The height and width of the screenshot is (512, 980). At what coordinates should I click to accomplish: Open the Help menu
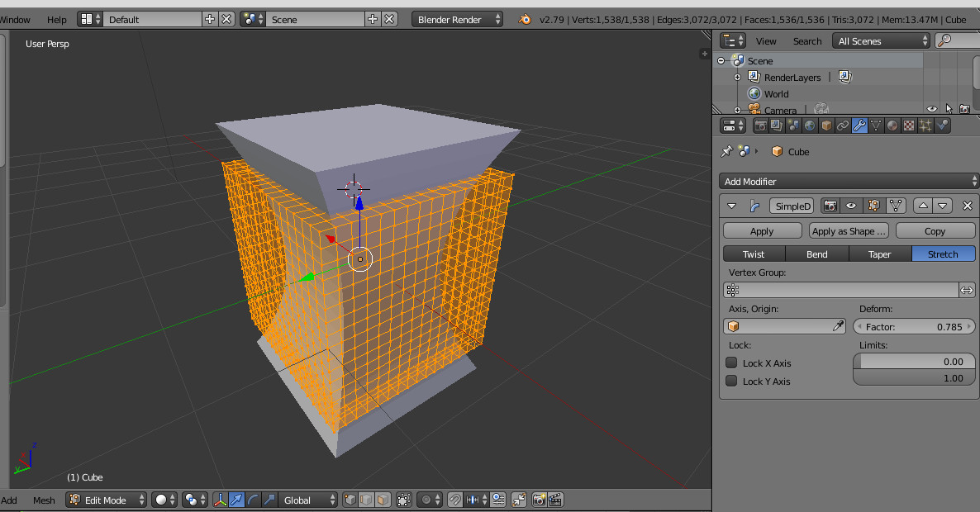click(x=56, y=19)
